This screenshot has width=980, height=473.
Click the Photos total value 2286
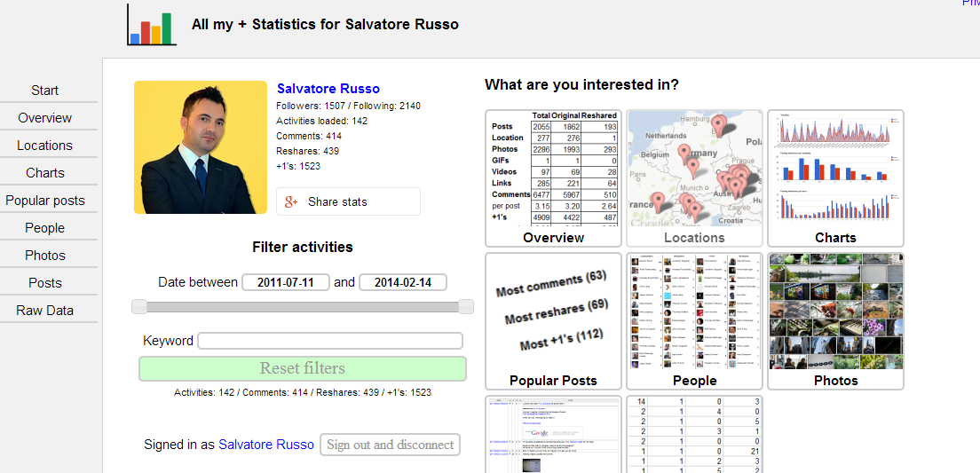540,149
